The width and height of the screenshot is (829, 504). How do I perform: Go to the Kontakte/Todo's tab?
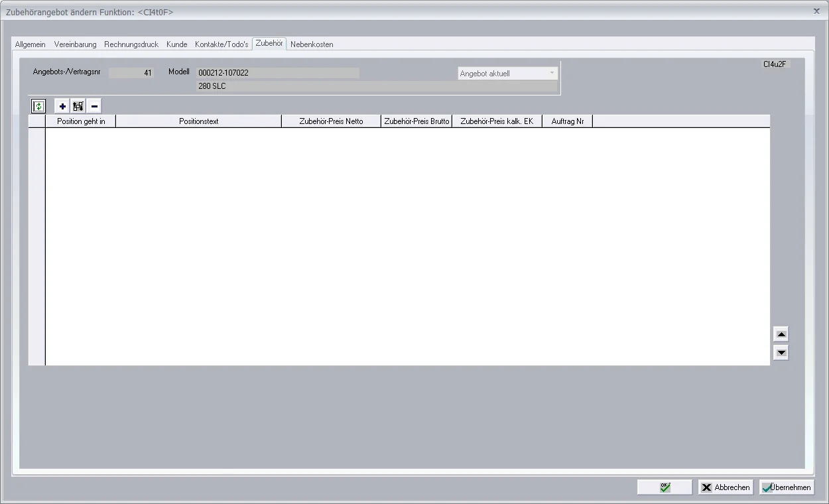pyautogui.click(x=222, y=44)
